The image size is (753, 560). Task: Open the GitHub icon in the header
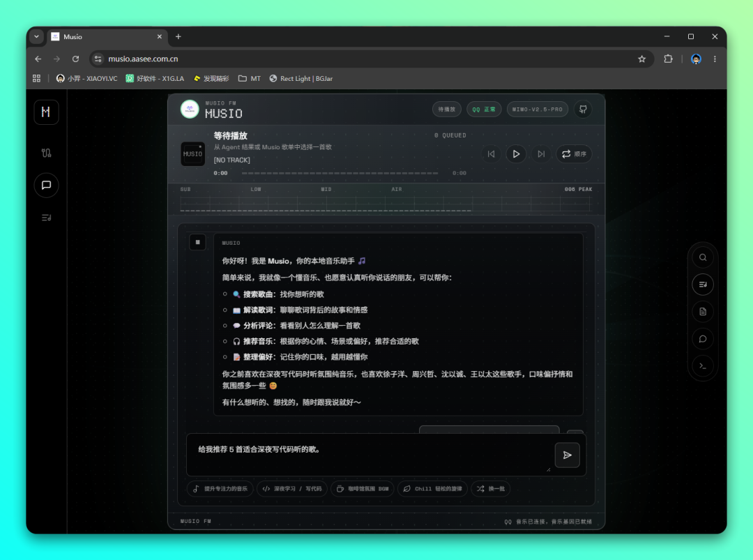click(582, 109)
